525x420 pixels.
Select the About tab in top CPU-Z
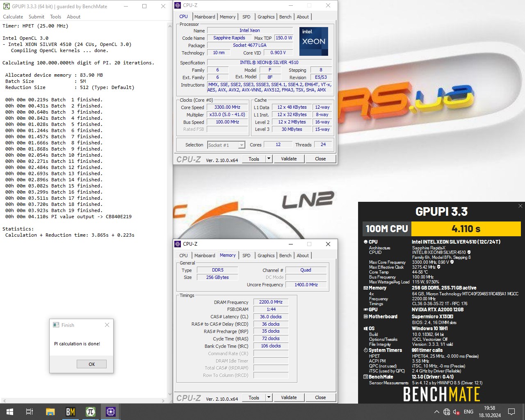(303, 17)
